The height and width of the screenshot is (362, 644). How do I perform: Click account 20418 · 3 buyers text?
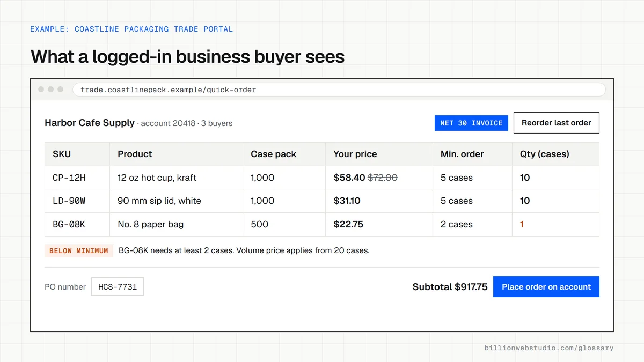tap(186, 123)
